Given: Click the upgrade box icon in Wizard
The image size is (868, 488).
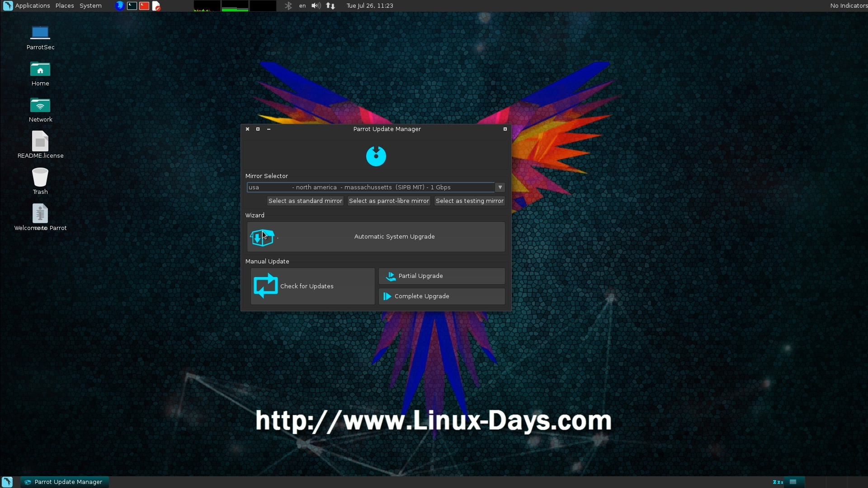Looking at the screenshot, I should (x=262, y=238).
